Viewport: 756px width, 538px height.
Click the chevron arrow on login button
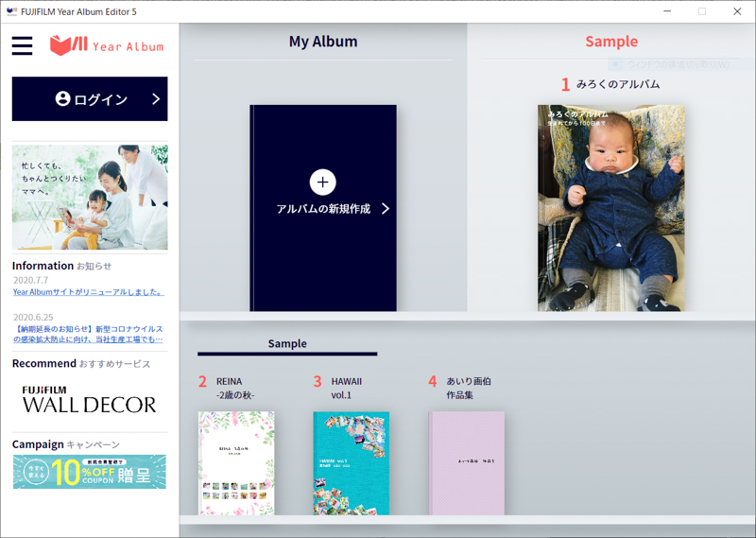pyautogui.click(x=156, y=99)
